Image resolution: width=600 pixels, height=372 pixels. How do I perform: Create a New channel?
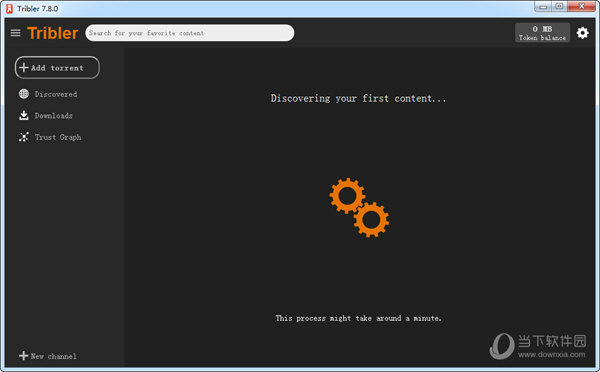click(x=54, y=356)
